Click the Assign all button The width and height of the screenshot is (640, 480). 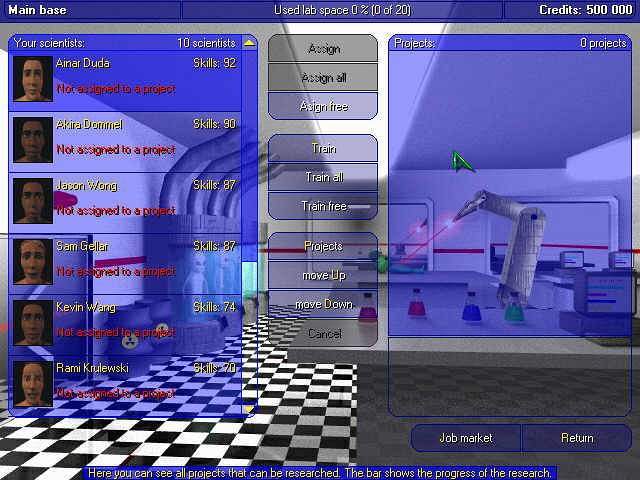(x=323, y=77)
